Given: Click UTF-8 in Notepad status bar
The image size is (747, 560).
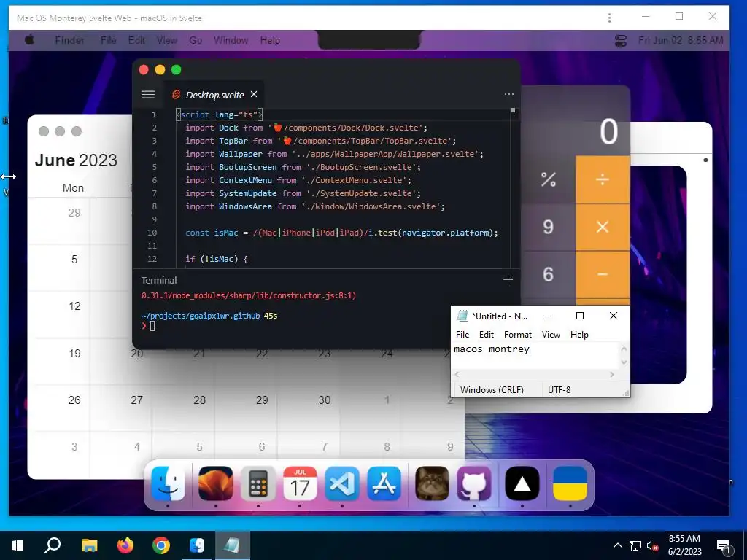Looking at the screenshot, I should 560,389.
